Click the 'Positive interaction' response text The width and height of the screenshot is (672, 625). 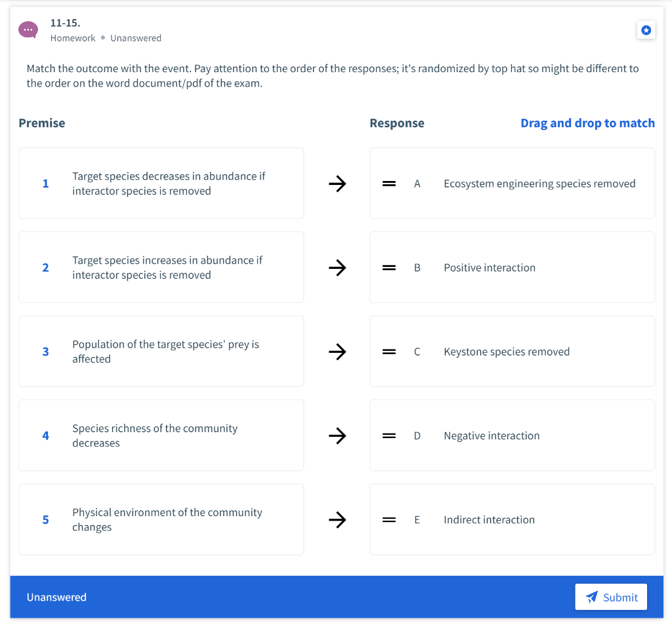pyautogui.click(x=490, y=268)
